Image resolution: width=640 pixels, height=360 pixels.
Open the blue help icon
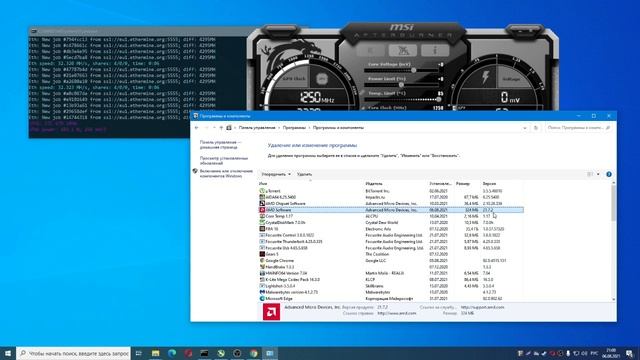[609, 174]
